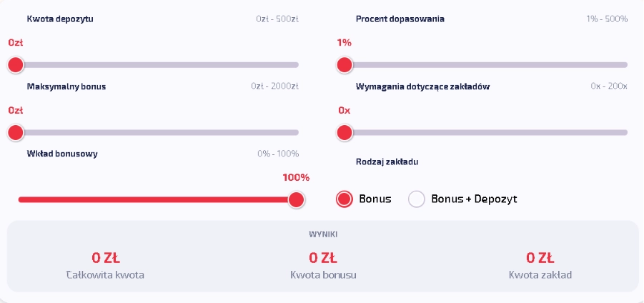Click the Kwota bonusu result value
The width and height of the screenshot is (644, 303).
(323, 257)
